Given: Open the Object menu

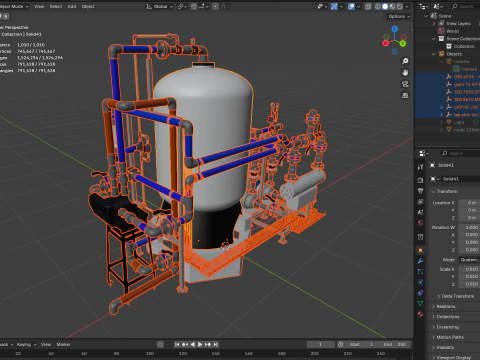Looking at the screenshot, I should tap(88, 6).
